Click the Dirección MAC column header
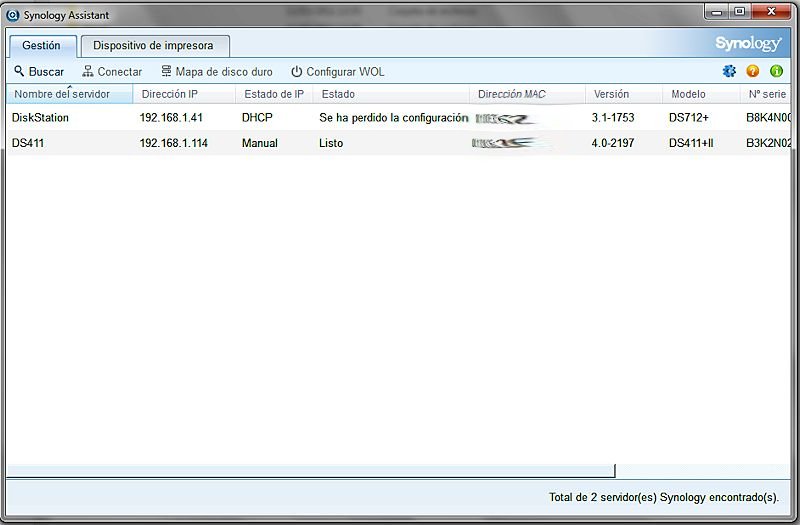The height and width of the screenshot is (525, 800). coord(527,94)
